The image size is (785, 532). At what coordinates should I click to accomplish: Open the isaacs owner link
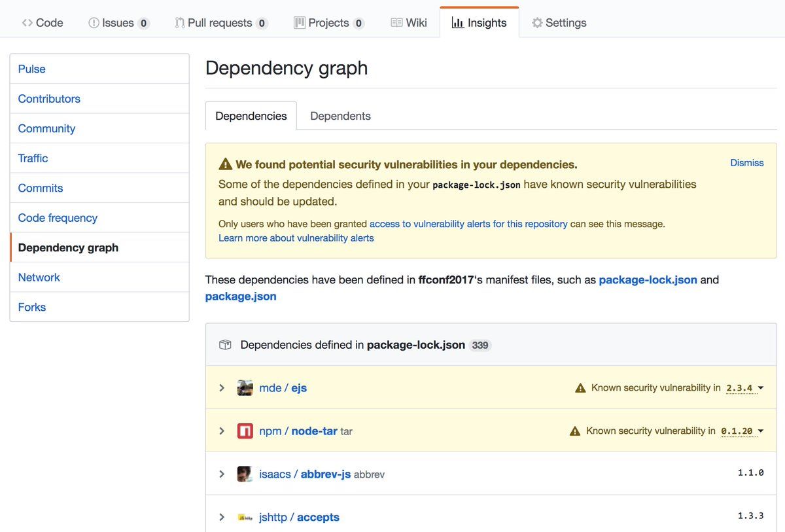[x=275, y=474]
